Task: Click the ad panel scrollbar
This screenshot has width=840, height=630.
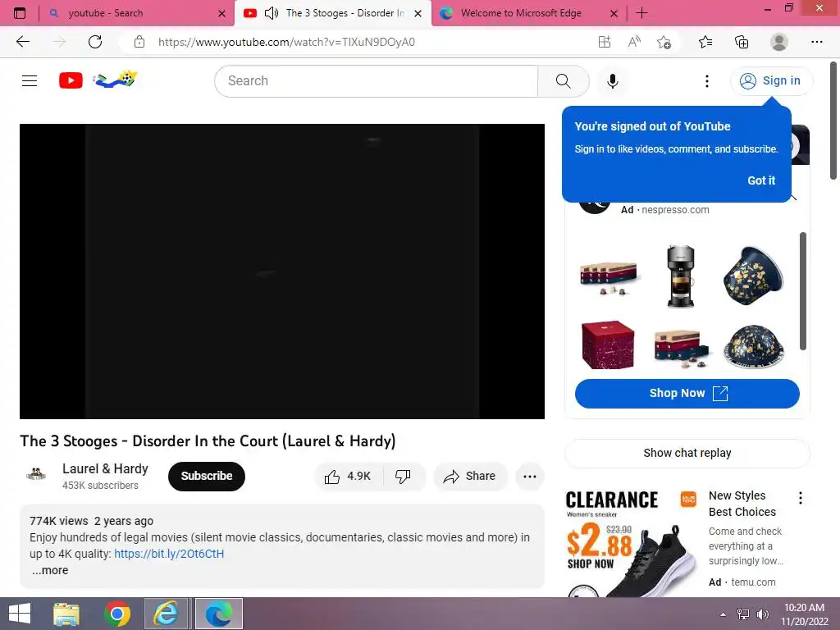Action: point(802,291)
